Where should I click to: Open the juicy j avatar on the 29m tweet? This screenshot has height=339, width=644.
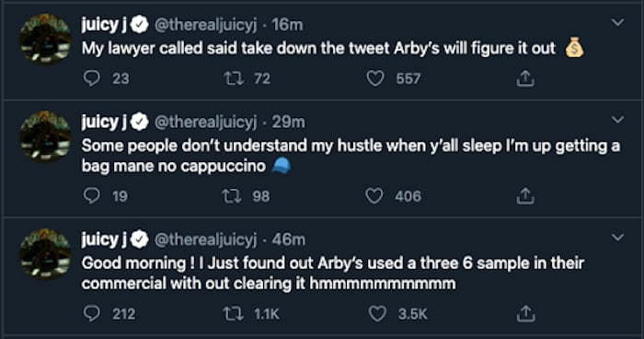(45, 136)
